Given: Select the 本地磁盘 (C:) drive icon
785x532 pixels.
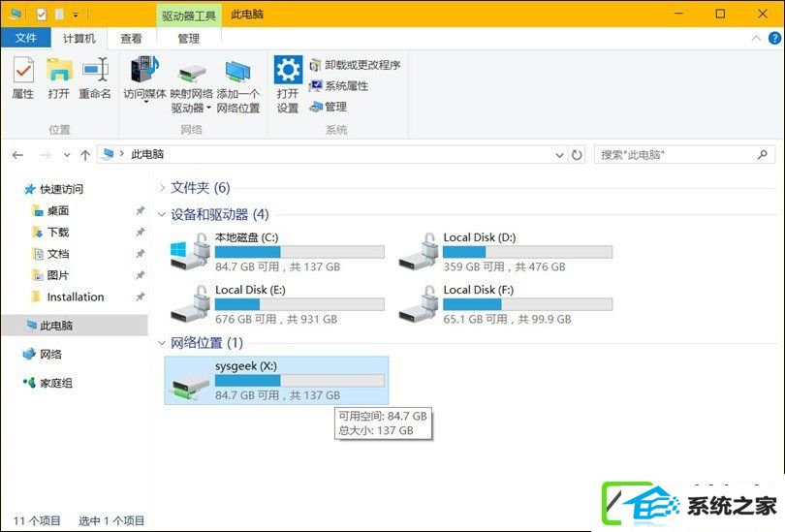Looking at the screenshot, I should [x=190, y=252].
